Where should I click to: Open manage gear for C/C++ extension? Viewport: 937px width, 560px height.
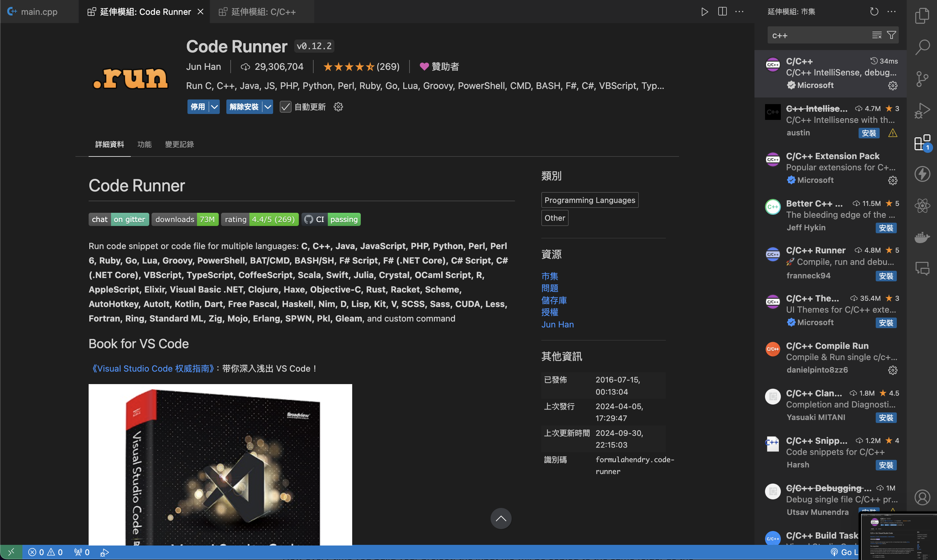click(893, 86)
